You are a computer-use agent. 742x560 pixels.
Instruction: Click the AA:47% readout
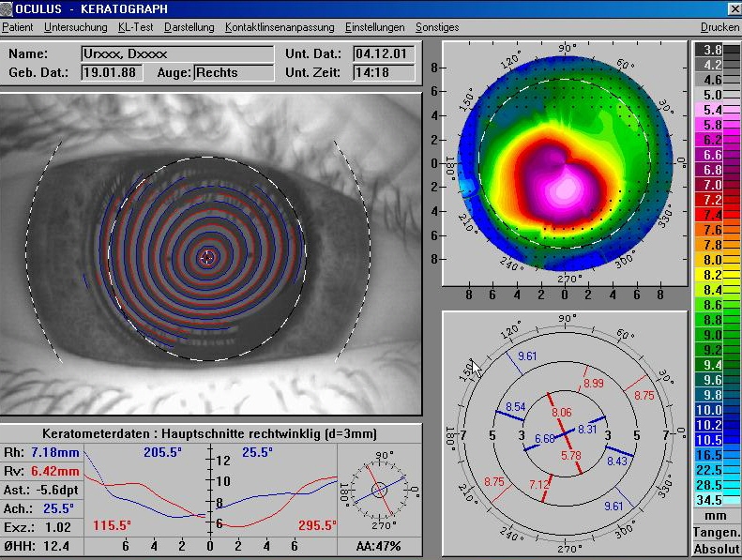(379, 546)
